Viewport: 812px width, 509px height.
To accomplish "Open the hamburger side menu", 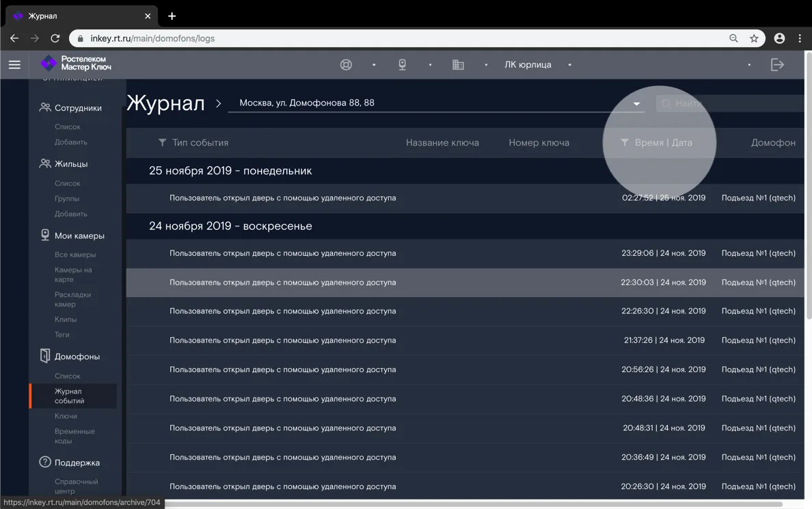I will (x=14, y=65).
